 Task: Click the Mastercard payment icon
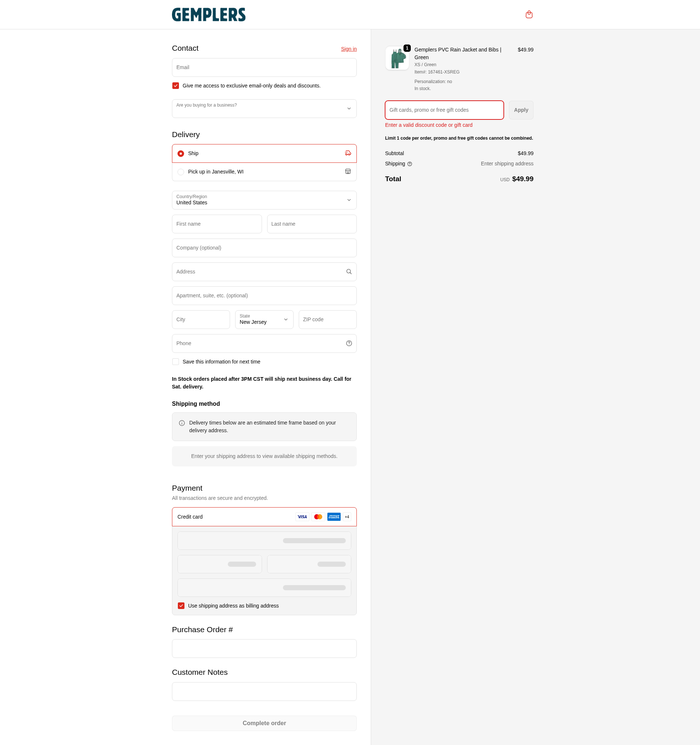coord(318,517)
